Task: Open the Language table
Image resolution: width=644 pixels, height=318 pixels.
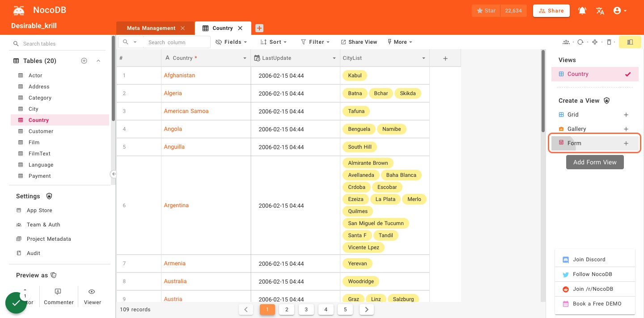Action: [x=60, y=165]
